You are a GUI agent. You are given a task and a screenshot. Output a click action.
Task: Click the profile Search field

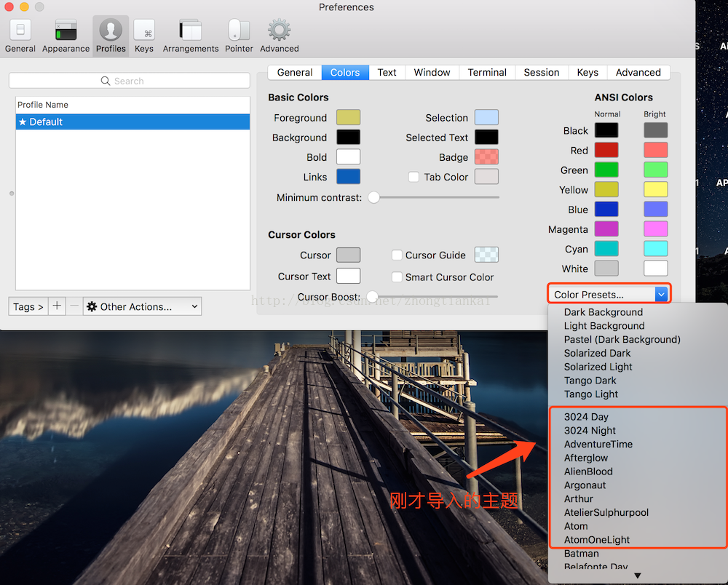tap(129, 81)
